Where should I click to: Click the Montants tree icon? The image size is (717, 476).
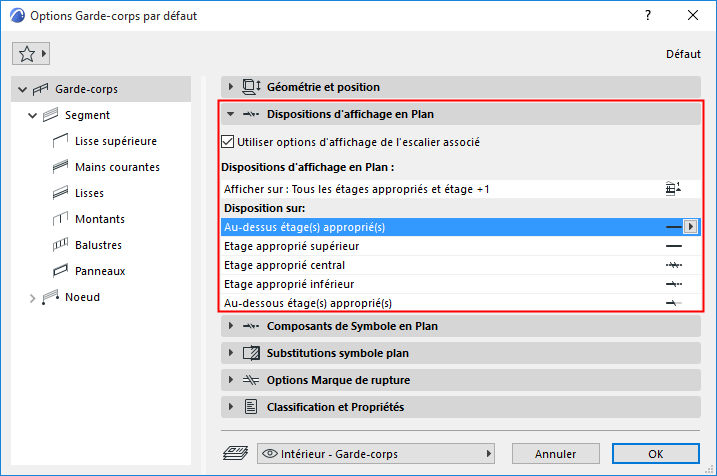tap(59, 219)
